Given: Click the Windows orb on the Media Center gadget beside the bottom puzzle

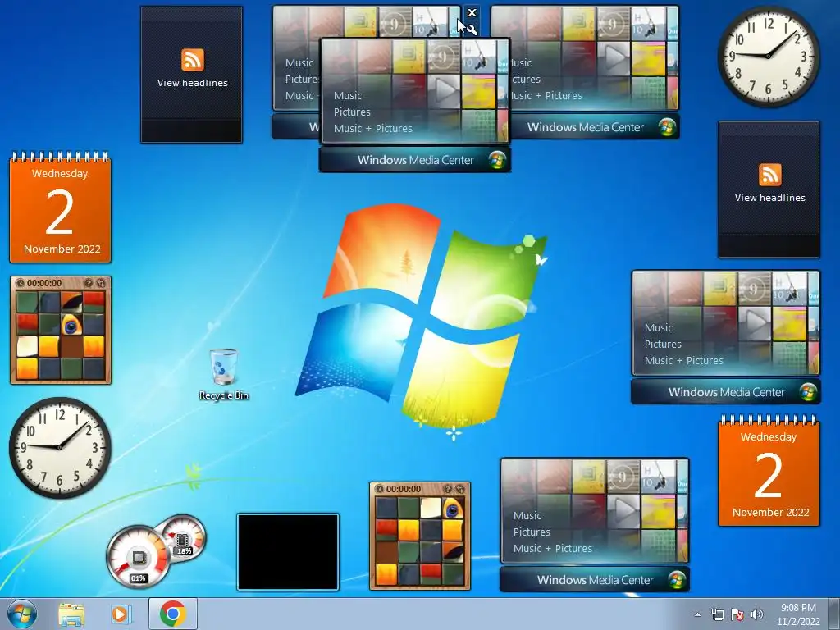Looking at the screenshot, I should click(x=677, y=580).
